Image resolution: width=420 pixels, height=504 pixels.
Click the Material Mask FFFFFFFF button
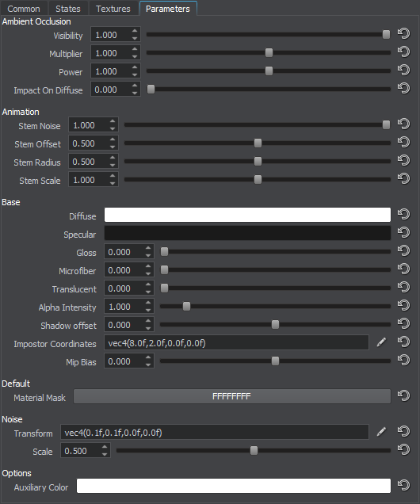point(232,396)
